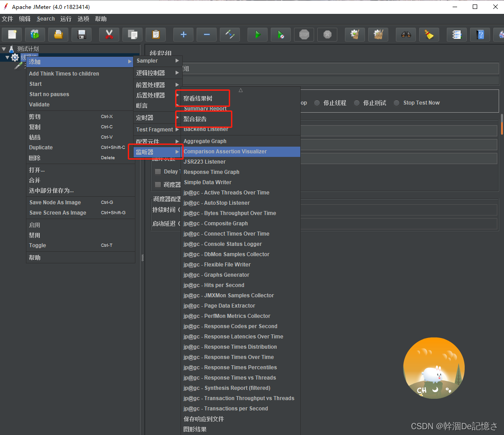The image size is (504, 435).
Task: Open the 添加 context menu entry
Action: click(80, 62)
